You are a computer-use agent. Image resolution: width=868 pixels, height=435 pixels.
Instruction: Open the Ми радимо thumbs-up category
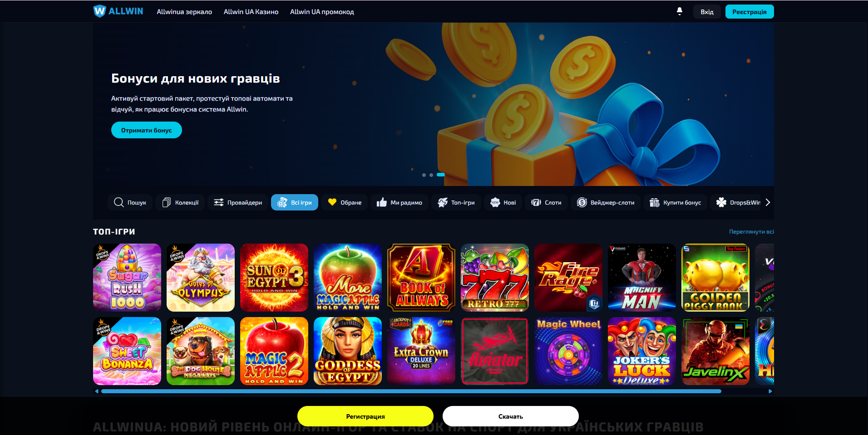(x=399, y=202)
